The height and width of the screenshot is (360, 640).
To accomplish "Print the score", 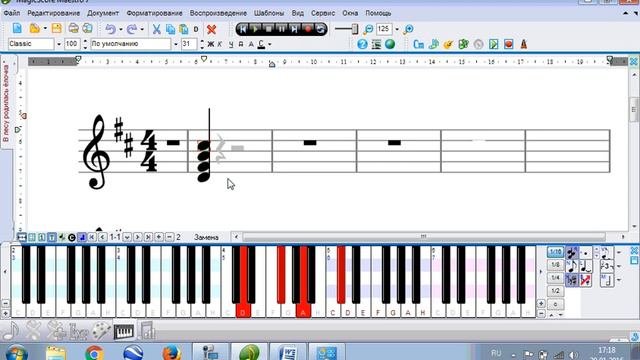I will [73, 29].
